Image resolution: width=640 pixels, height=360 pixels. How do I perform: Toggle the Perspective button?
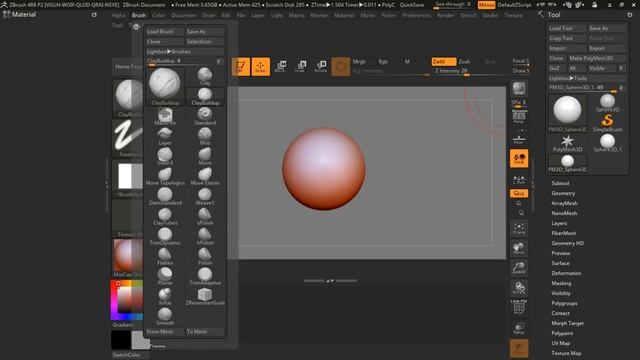(x=519, y=118)
